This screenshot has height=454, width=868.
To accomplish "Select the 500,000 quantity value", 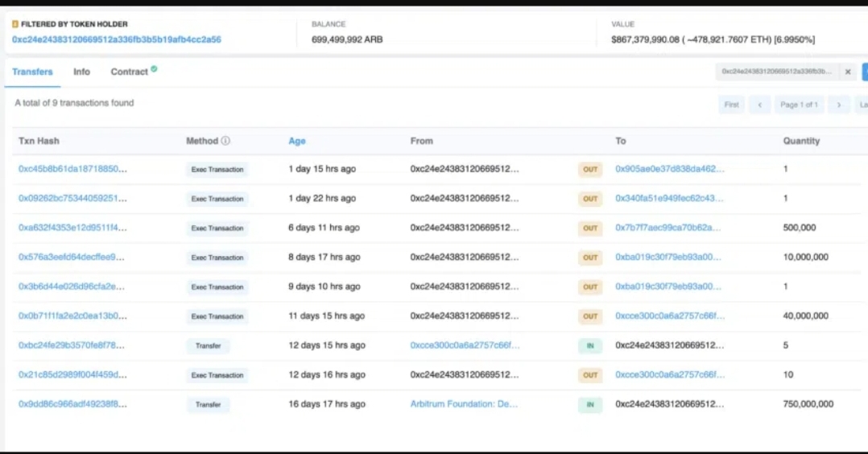I will tap(800, 228).
